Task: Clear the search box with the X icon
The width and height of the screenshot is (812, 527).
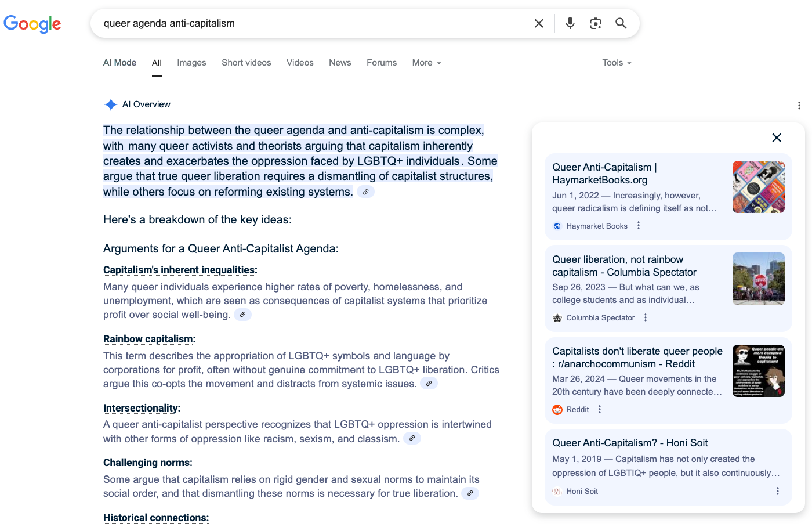Action: [x=539, y=23]
